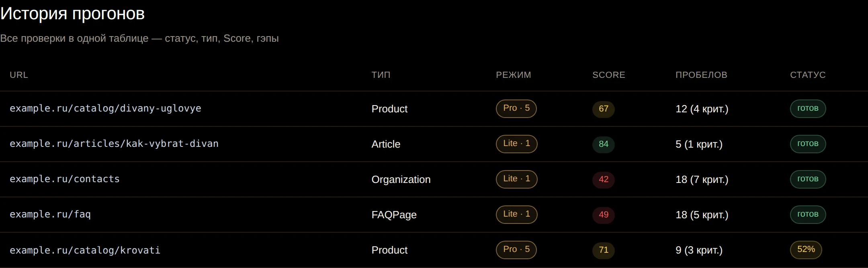This screenshot has width=868, height=268.
Task: Open the catalog/krovati URL
Action: pyautogui.click(x=85, y=250)
